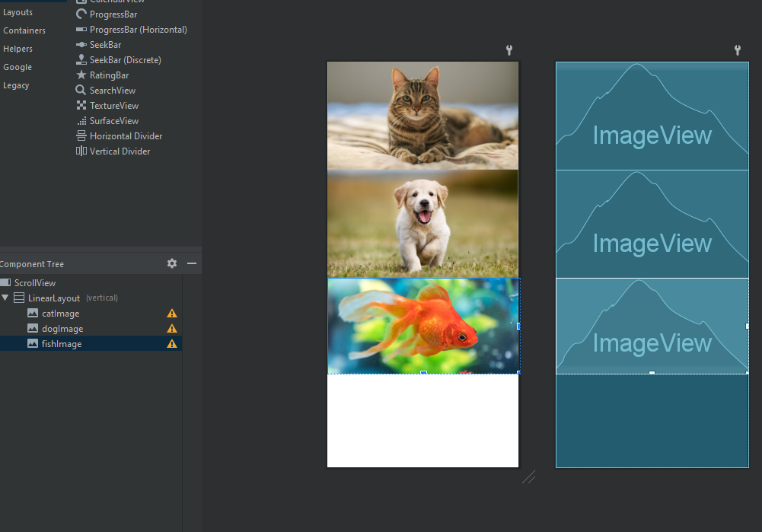The height and width of the screenshot is (532, 762).
Task: Click the cat image in design preview
Action: pyautogui.click(x=422, y=115)
